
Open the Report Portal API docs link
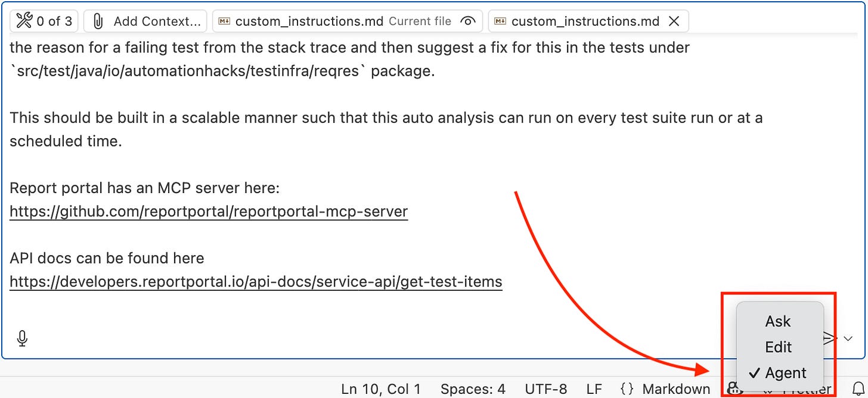click(255, 281)
